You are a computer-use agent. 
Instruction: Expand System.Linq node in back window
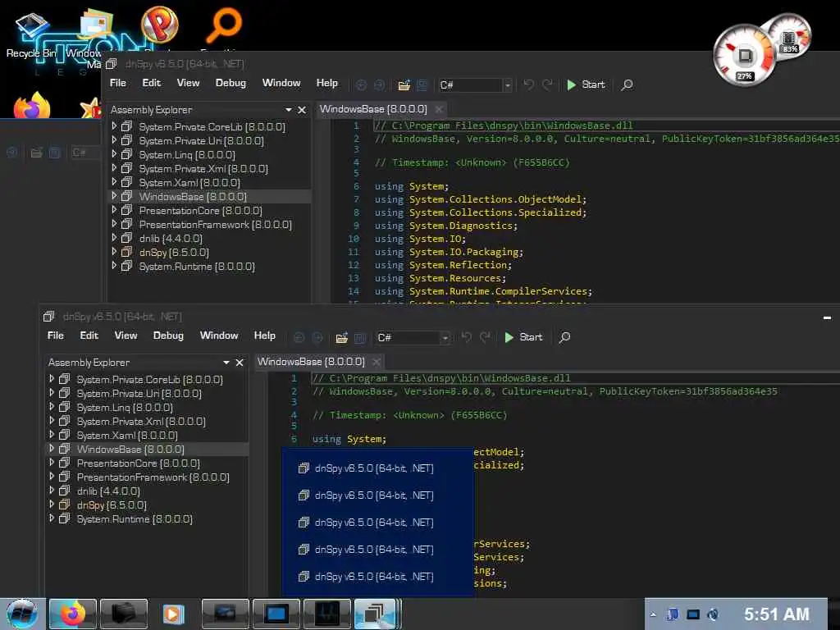pos(114,153)
